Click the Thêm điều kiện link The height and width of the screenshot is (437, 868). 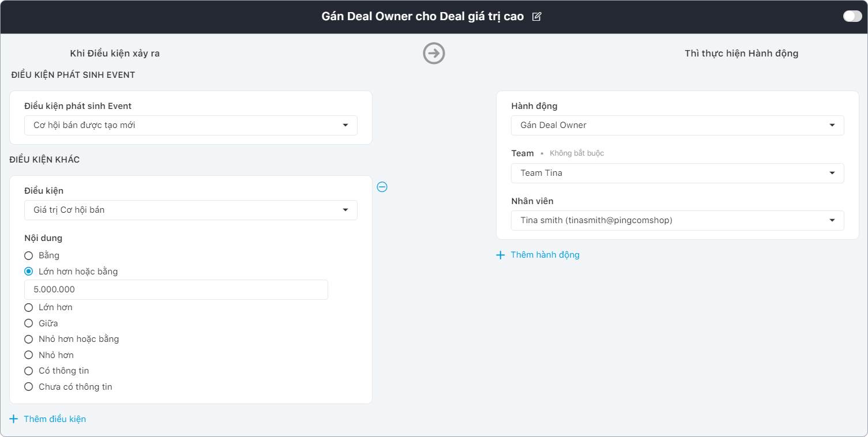[55, 419]
